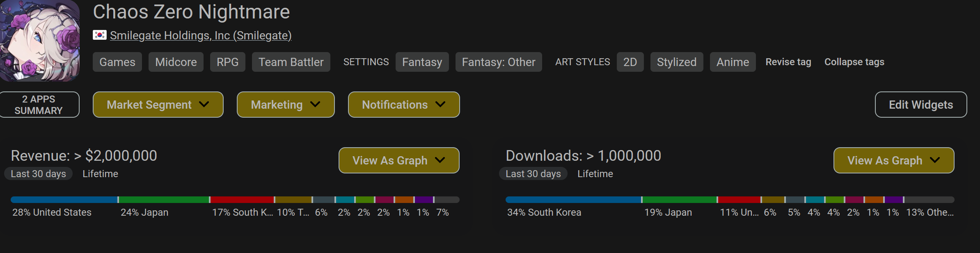The width and height of the screenshot is (980, 253).
Task: Click the 11% Un... downloads label
Action: 740,212
